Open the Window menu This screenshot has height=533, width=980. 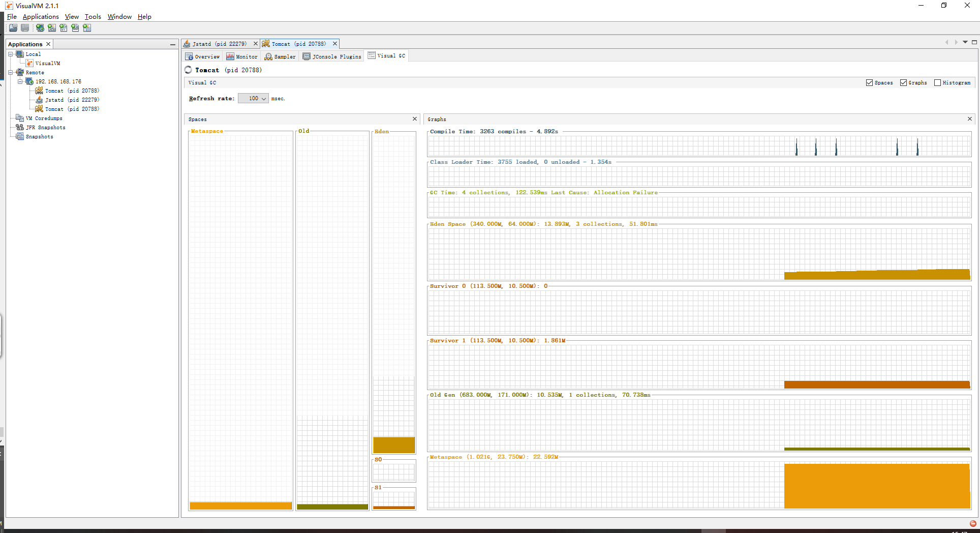pyautogui.click(x=119, y=17)
